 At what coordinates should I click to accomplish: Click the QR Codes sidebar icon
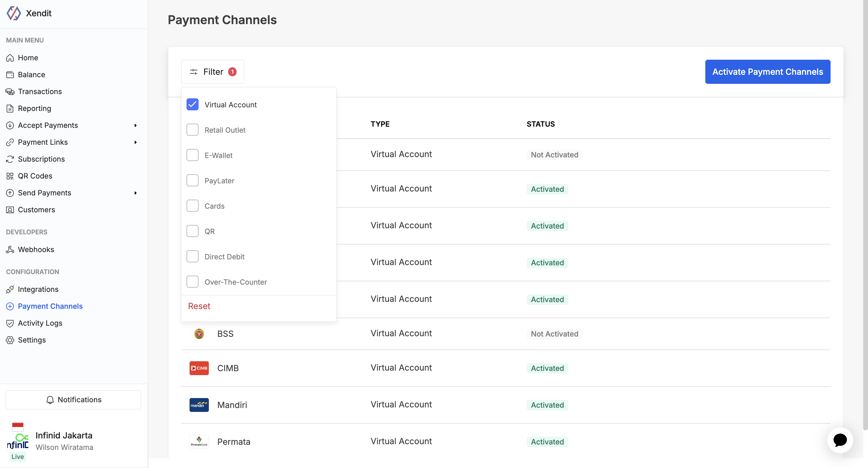pos(10,176)
